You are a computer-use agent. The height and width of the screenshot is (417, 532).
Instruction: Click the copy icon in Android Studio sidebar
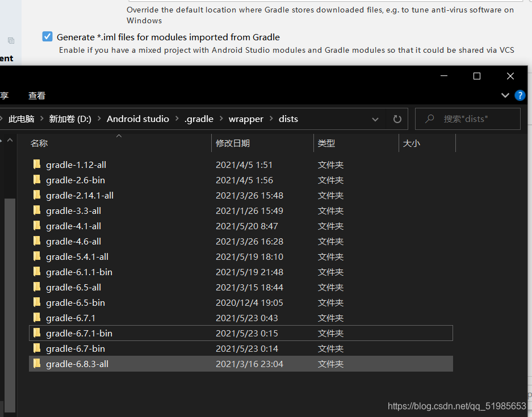pyautogui.click(x=11, y=40)
